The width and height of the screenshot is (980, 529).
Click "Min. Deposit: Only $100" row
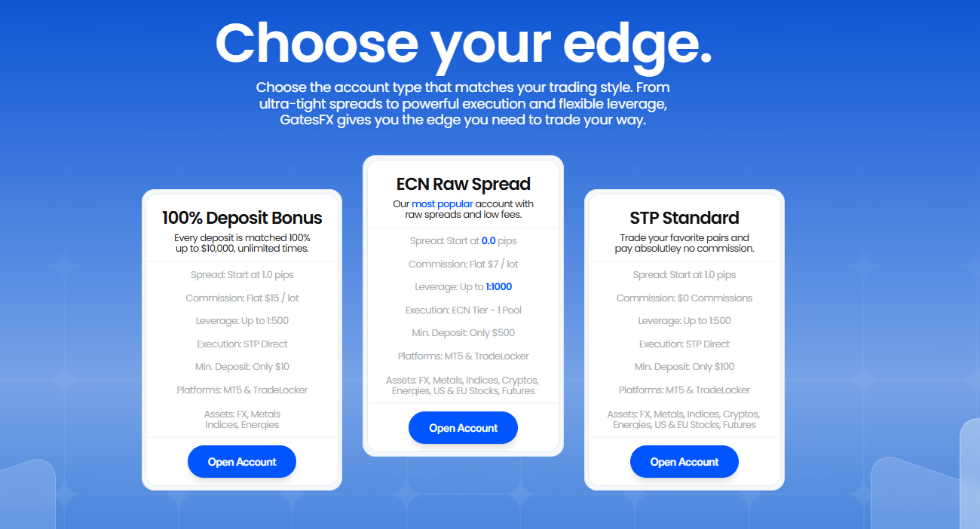[684, 367]
